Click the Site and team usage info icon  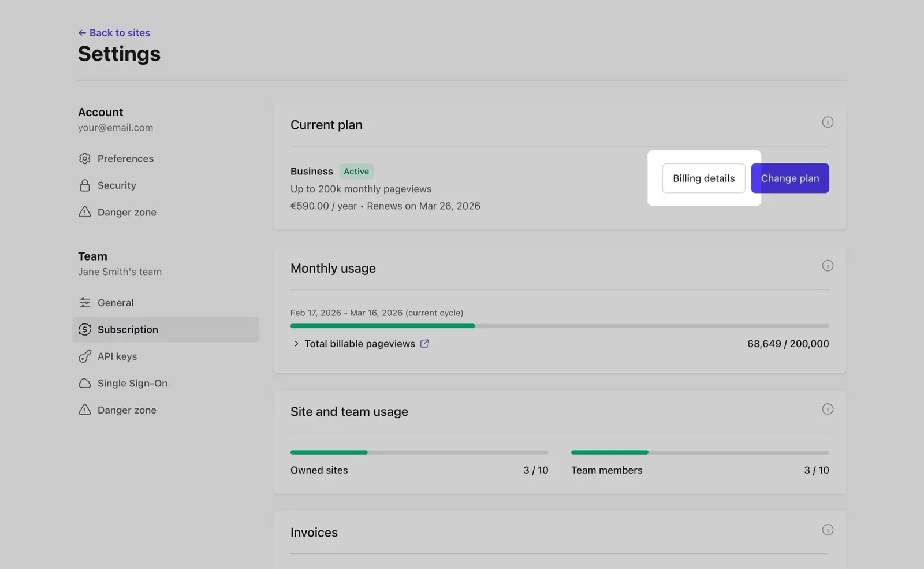(x=828, y=408)
